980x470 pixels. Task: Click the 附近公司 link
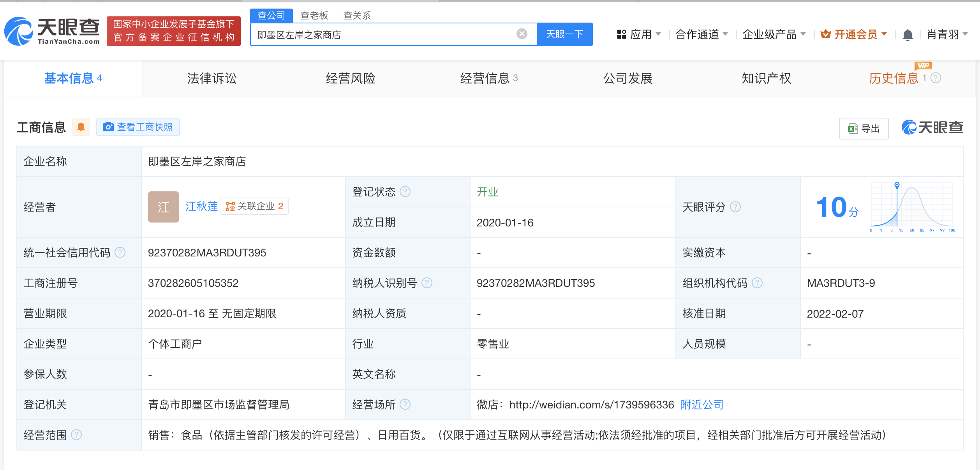702,405
